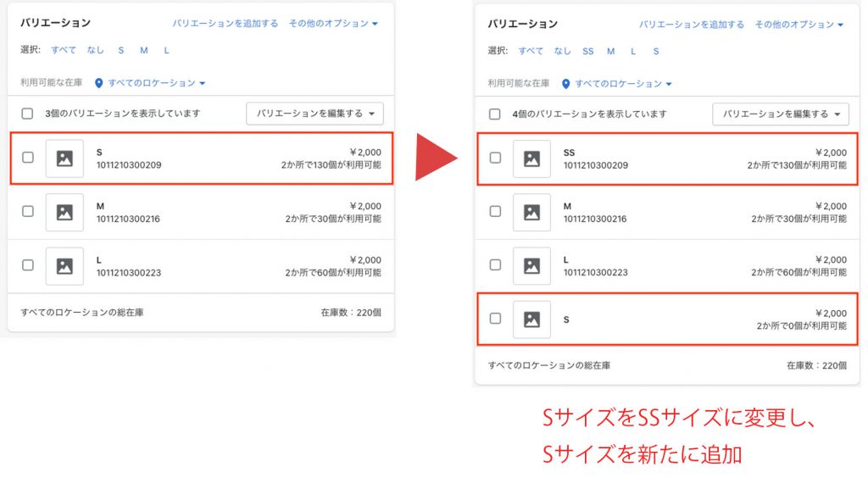
Task: Click image icon of S variant with 0 stock
Action: point(531,320)
